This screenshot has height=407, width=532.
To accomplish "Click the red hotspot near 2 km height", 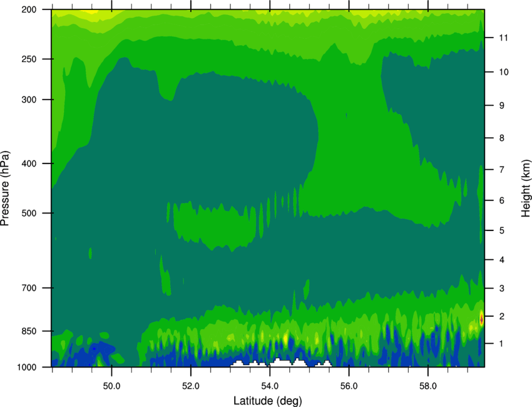I will (x=481, y=319).
